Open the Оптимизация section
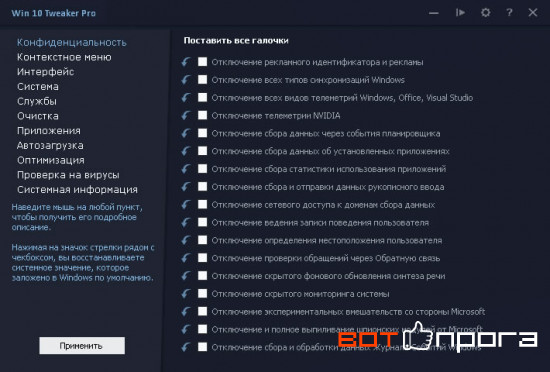This screenshot has height=372, width=550. [x=51, y=160]
